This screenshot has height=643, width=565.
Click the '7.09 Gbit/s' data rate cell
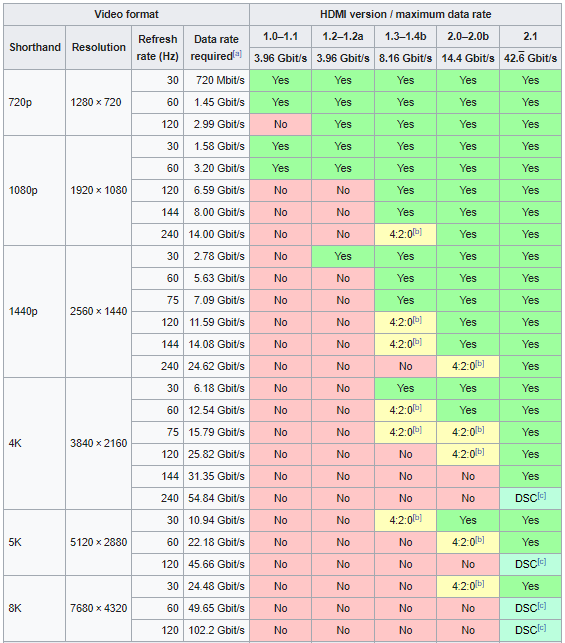pyautogui.click(x=216, y=300)
